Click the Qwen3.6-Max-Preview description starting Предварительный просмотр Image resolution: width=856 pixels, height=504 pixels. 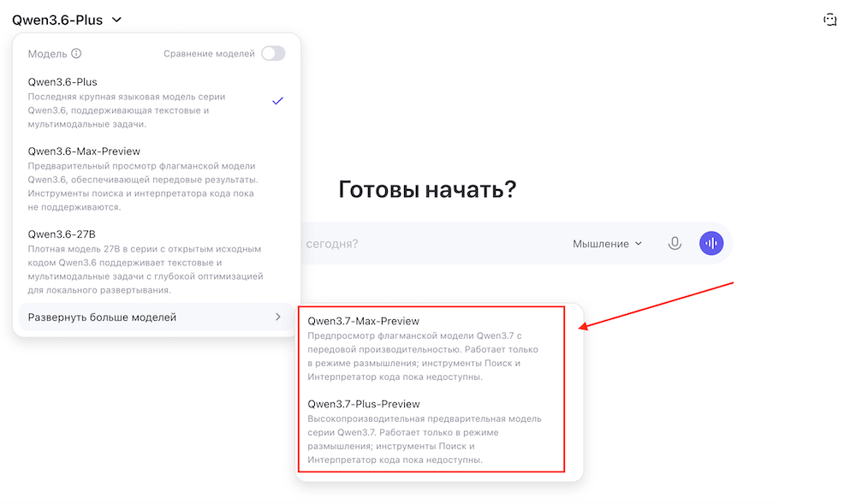(143, 187)
